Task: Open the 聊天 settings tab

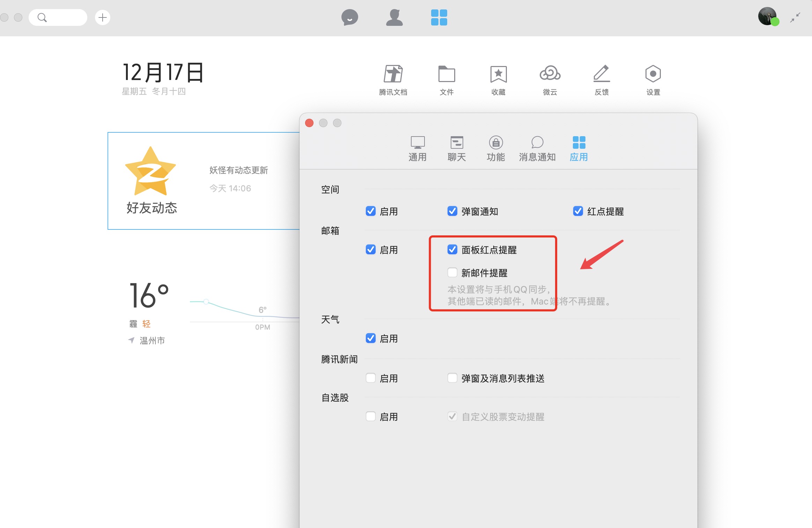Action: (x=457, y=149)
